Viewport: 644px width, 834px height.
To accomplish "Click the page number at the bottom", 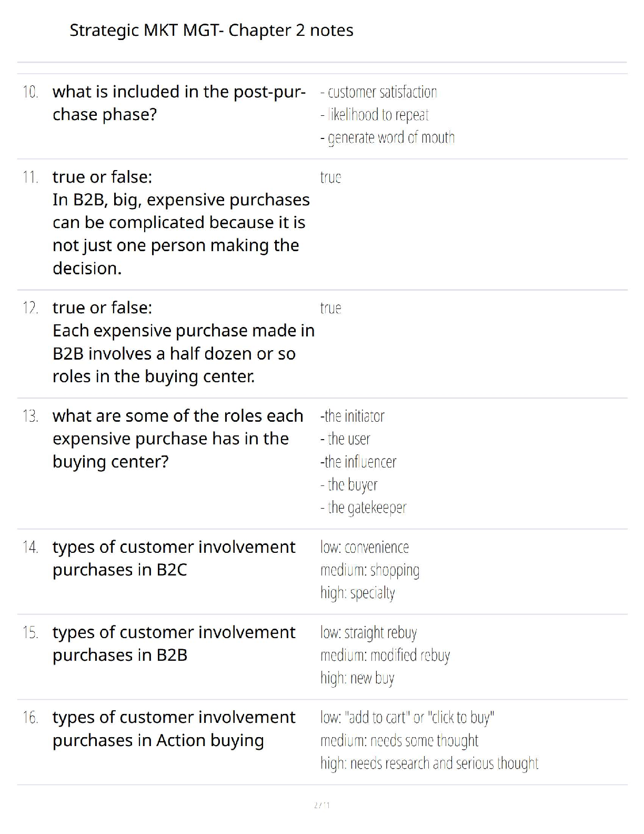I will [321, 805].
